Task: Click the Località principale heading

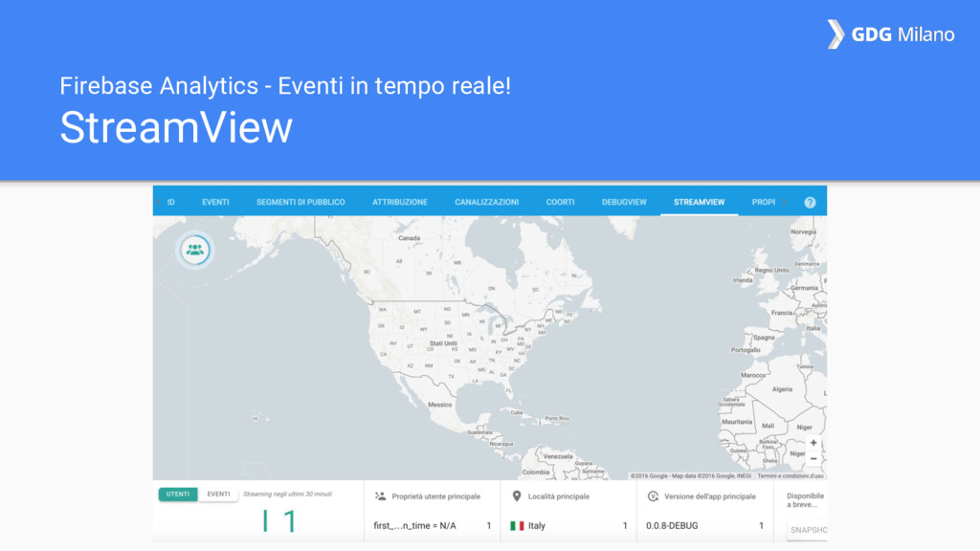Action: [559, 496]
